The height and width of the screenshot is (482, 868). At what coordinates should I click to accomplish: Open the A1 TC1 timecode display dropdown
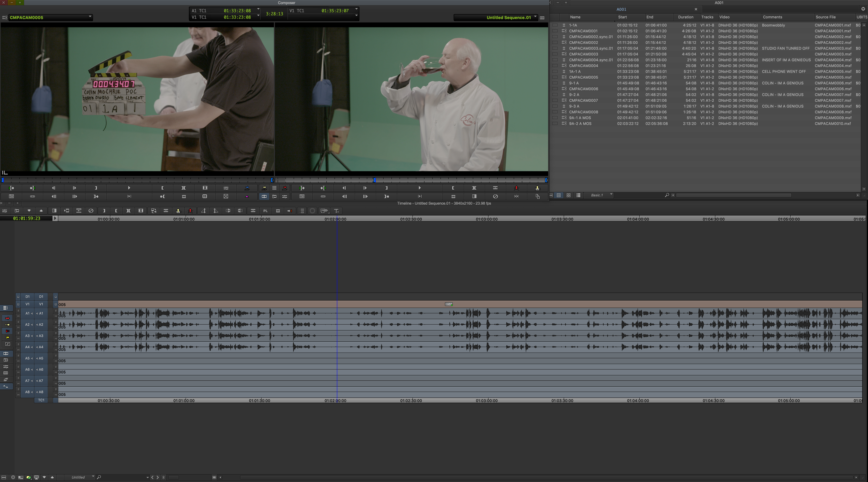258,9
